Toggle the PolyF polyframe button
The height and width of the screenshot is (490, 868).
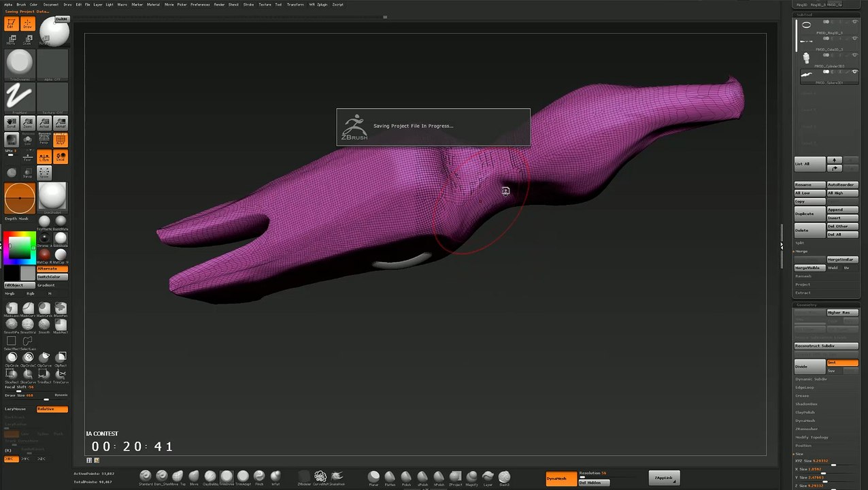click(x=61, y=140)
